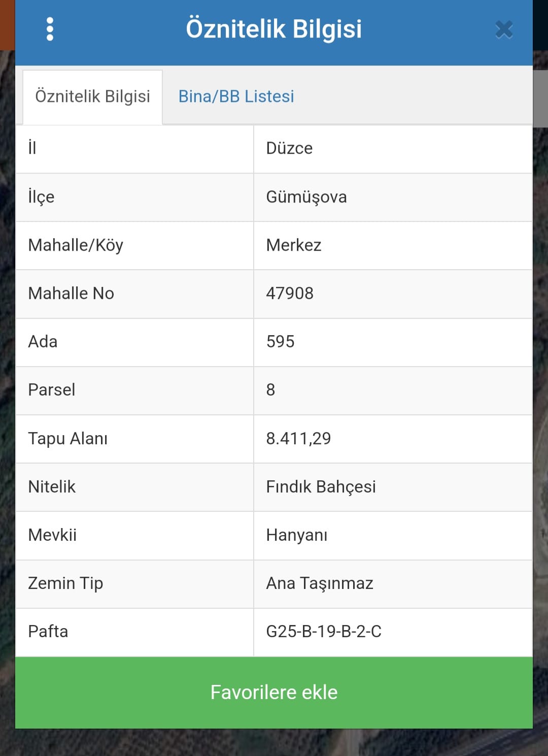548x756 pixels.
Task: Click the dialog title Öznitelik Bilgisi header
Action: coord(273,29)
